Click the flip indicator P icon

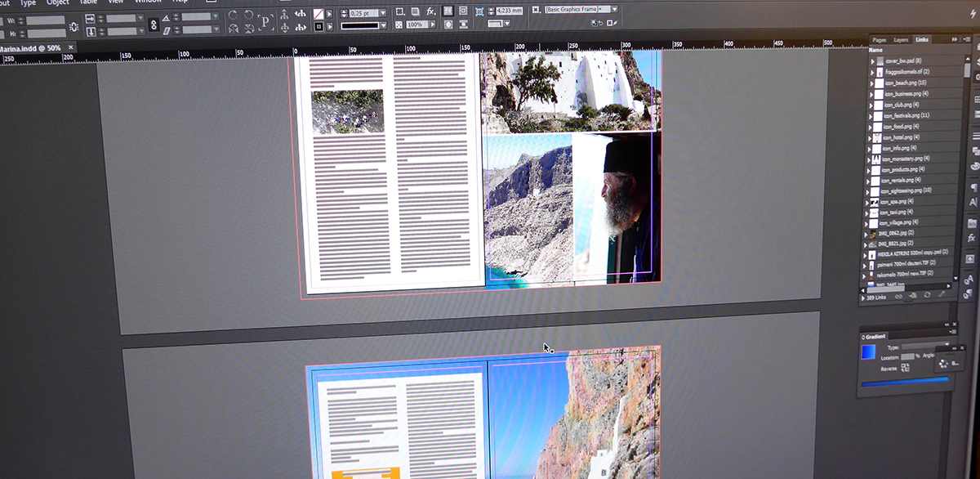tap(265, 21)
